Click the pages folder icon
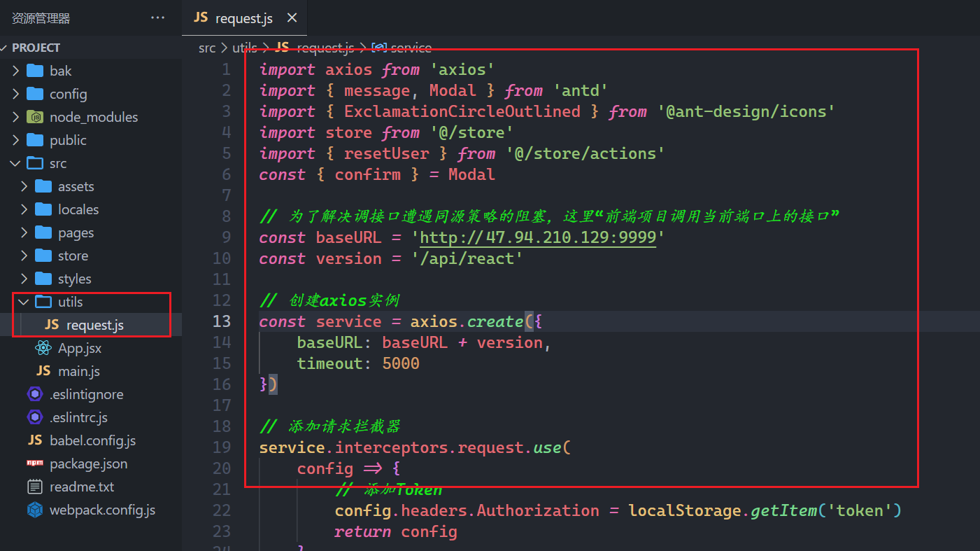980x551 pixels. tap(43, 232)
